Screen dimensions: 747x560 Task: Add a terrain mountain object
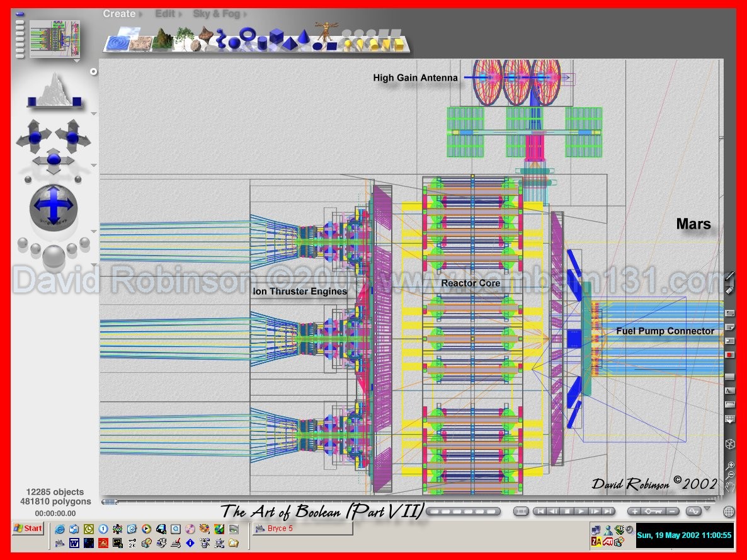(163, 39)
